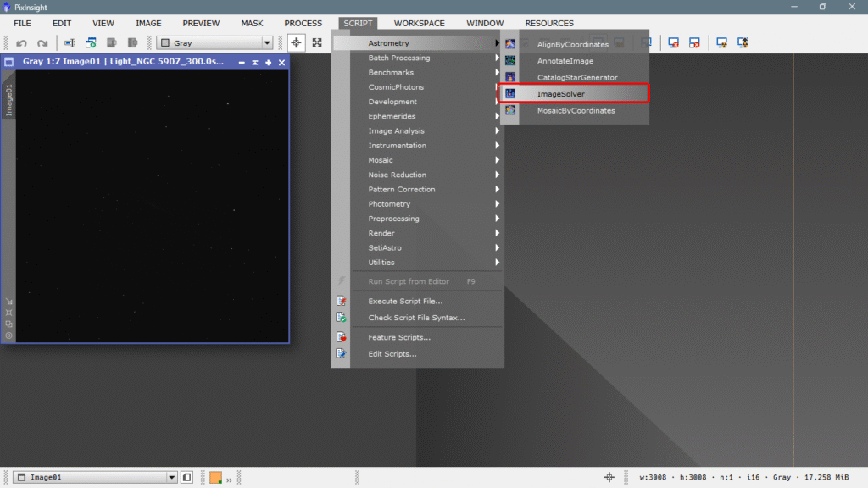Click the crosshair icon in the status bar
The width and height of the screenshot is (868, 488).
(609, 477)
